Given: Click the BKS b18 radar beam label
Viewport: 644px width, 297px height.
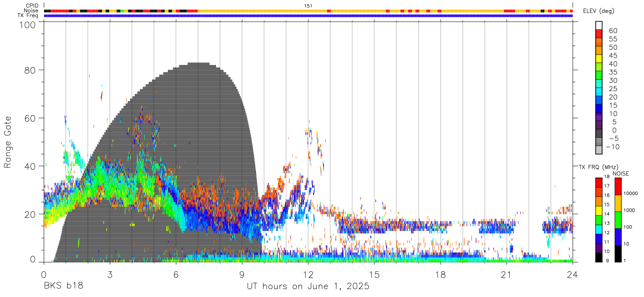Looking at the screenshot, I should [x=63, y=287].
